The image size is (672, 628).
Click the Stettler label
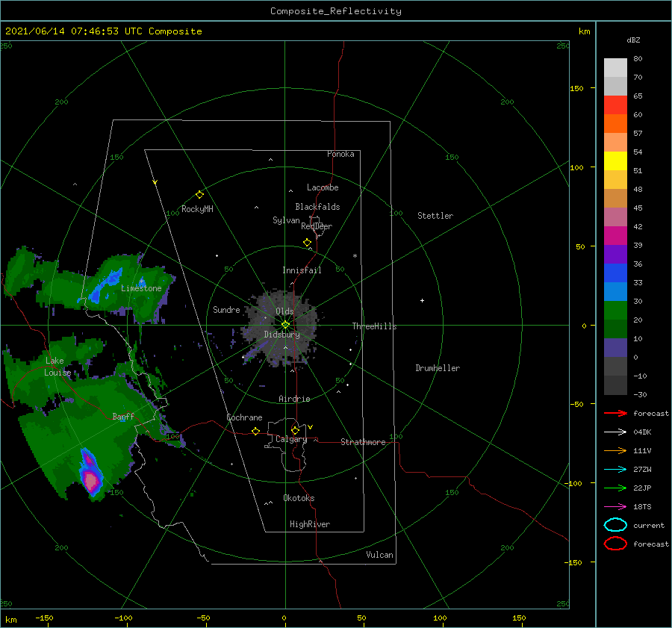[435, 216]
